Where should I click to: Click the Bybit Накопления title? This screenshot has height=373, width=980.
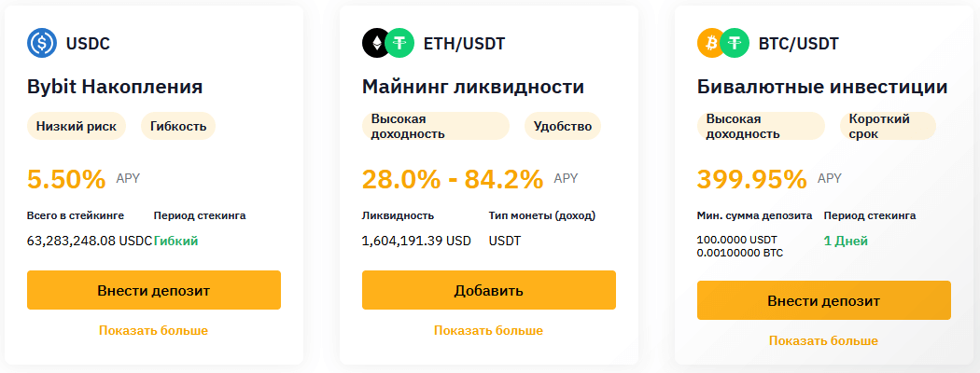115,88
